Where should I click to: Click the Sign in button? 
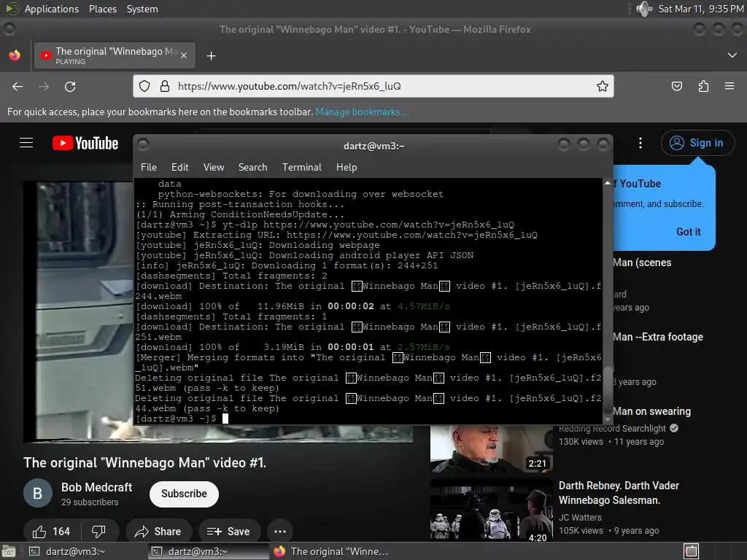coord(697,143)
